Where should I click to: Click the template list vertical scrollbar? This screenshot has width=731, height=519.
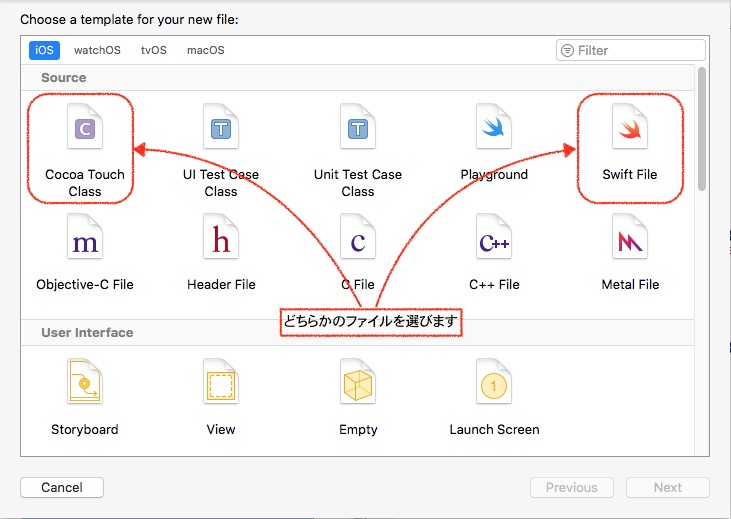pos(702,129)
